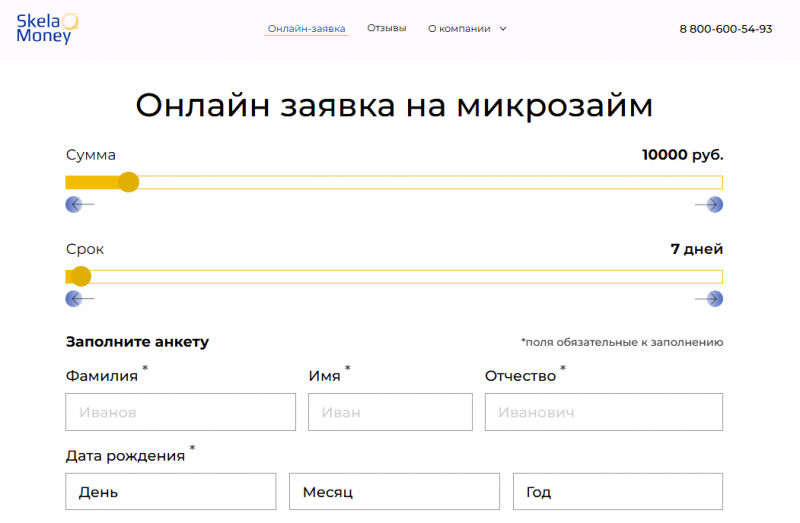
Task: Decrease loan amount with Сумма left arrow
Action: click(80, 205)
